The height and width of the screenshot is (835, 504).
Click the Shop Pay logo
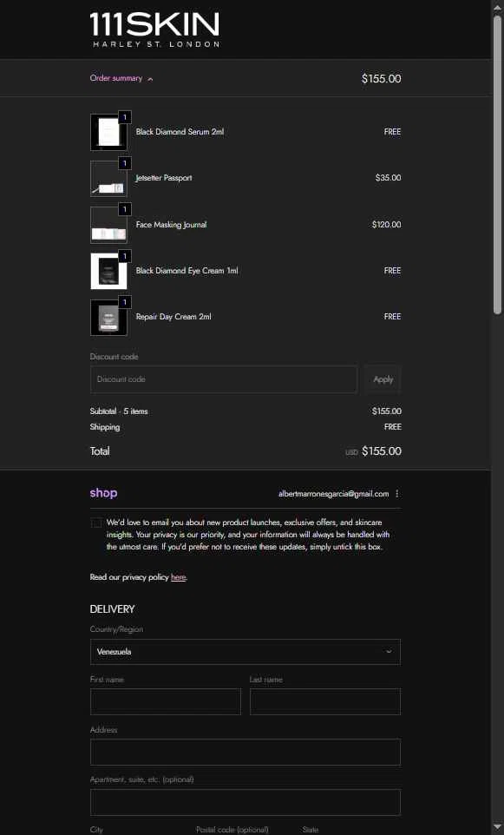(x=104, y=493)
